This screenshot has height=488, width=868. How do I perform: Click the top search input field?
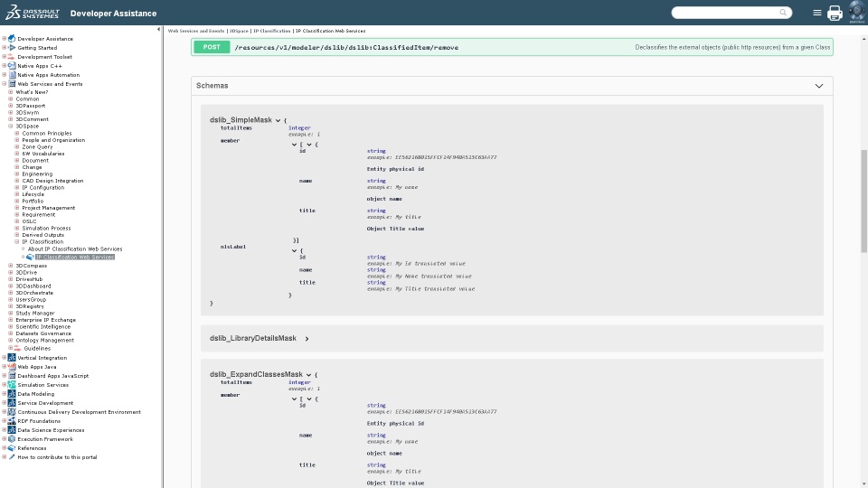click(725, 12)
